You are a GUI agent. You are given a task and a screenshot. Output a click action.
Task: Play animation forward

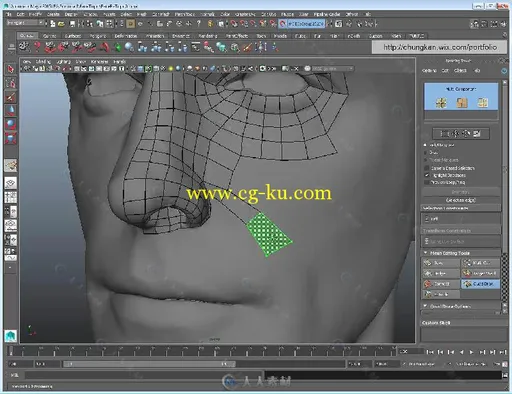click(471, 352)
